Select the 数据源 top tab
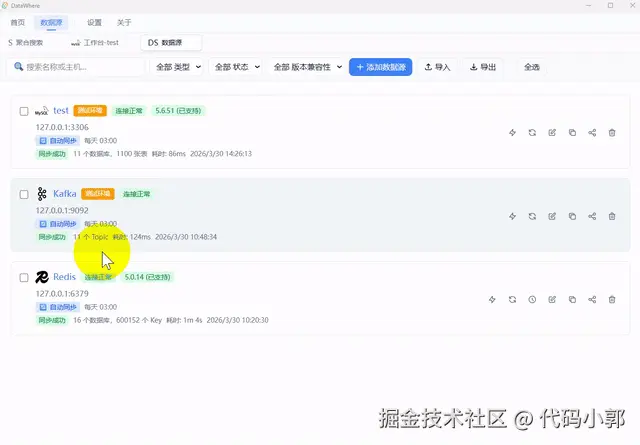640x445 pixels. pyautogui.click(x=51, y=22)
